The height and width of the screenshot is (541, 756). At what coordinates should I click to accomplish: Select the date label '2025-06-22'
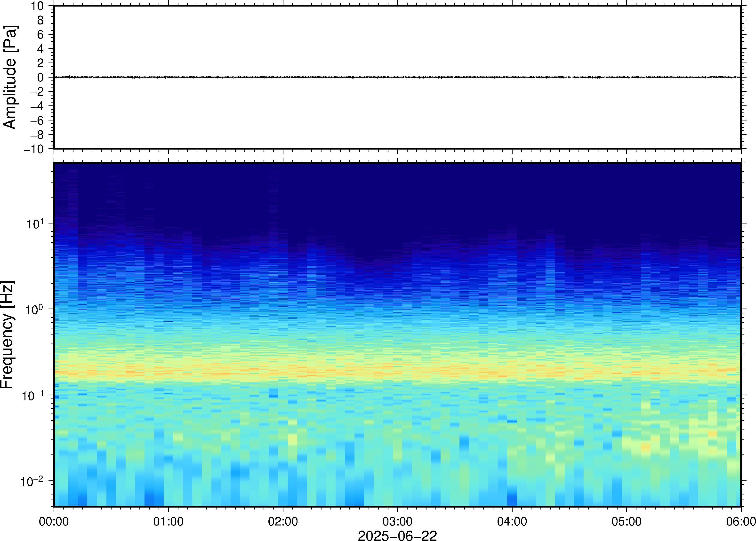coord(397,535)
